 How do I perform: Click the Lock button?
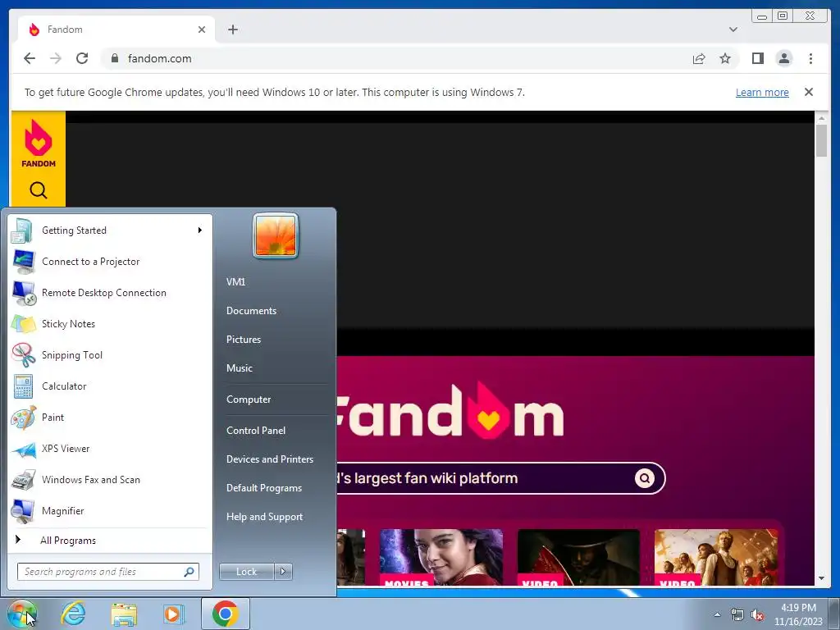(246, 572)
